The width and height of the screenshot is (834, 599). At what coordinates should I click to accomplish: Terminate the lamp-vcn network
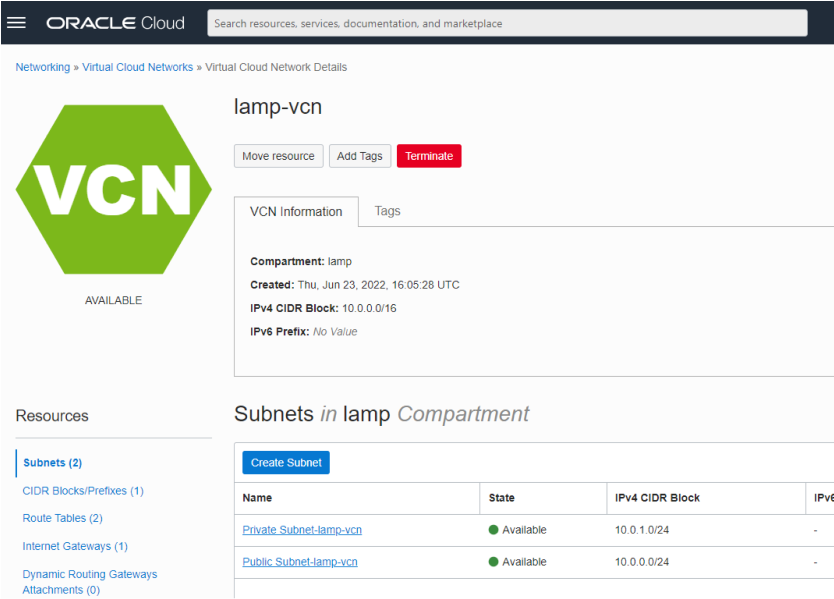click(428, 156)
